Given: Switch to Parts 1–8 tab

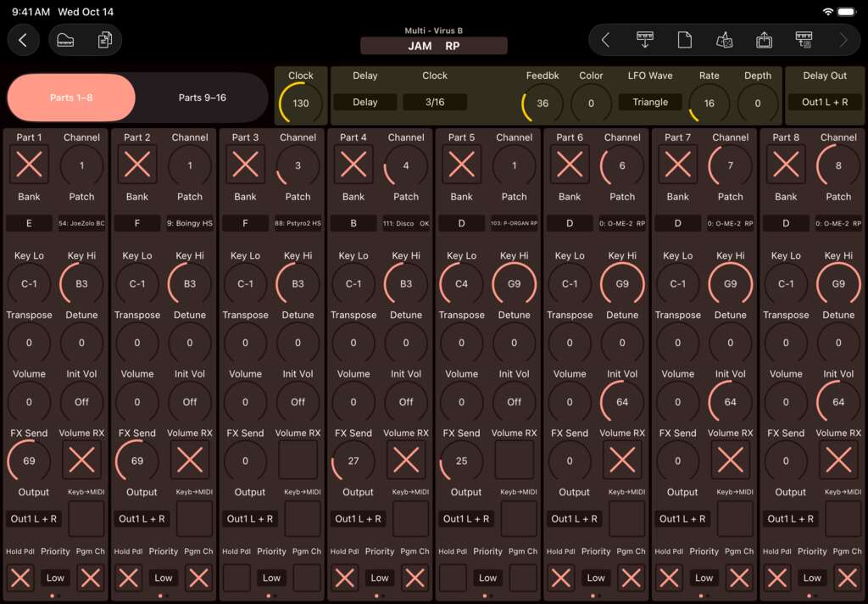Looking at the screenshot, I should coord(71,98).
